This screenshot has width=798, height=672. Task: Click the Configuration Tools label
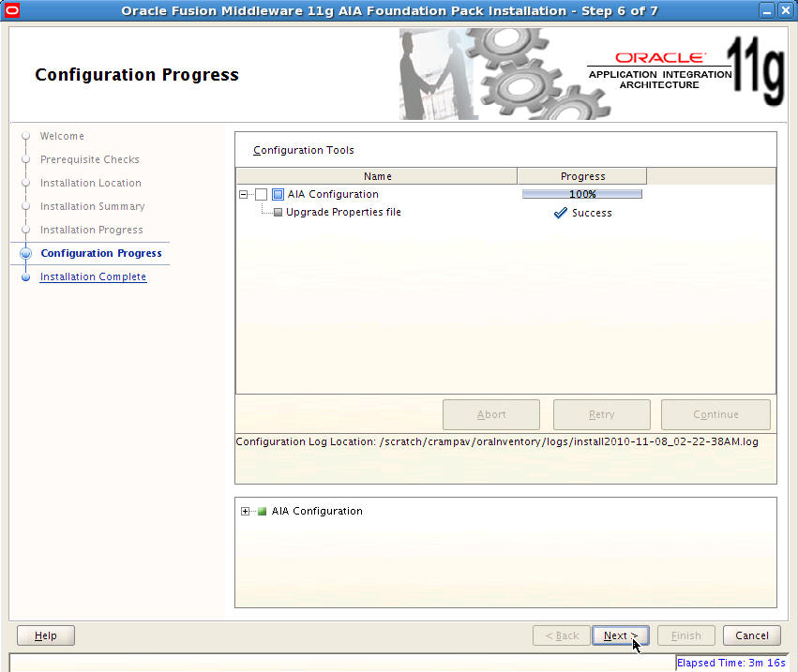coord(304,150)
